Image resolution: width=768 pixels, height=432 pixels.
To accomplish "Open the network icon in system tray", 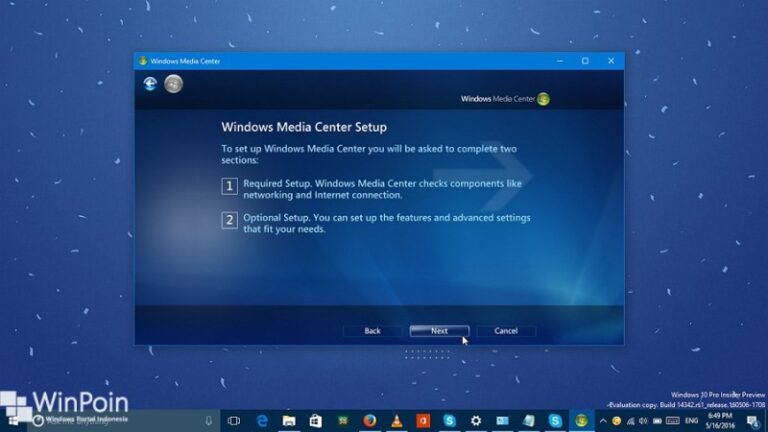I will [630, 421].
